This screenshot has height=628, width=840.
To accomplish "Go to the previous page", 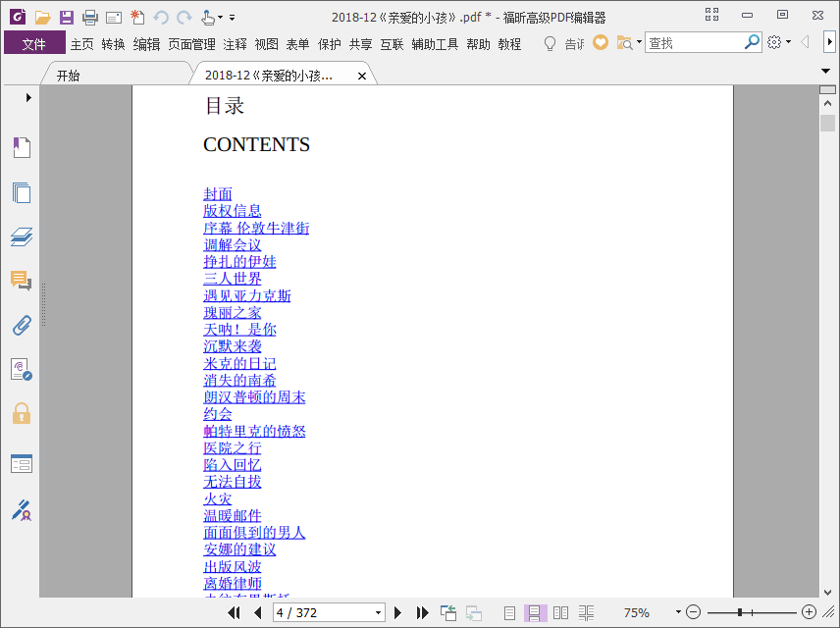I will pos(258,612).
